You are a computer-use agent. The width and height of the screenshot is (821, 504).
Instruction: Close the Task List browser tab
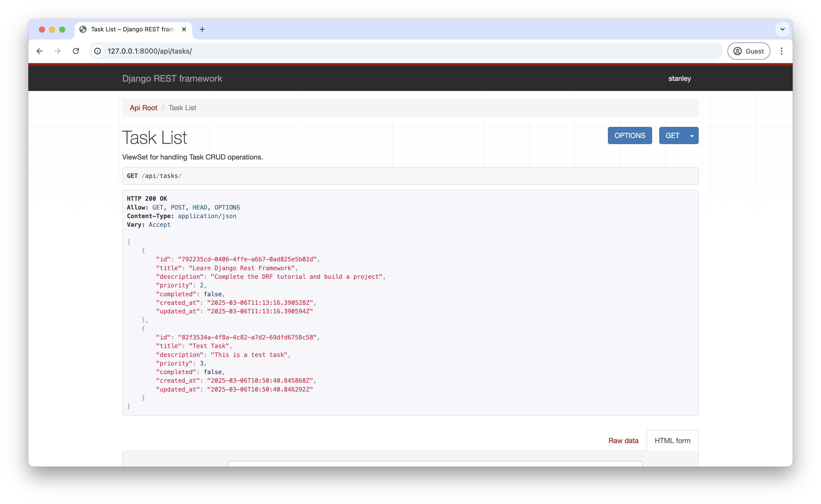[x=184, y=29]
